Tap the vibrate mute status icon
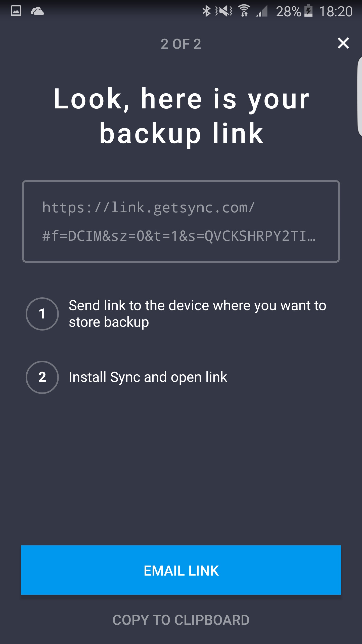Image resolution: width=362 pixels, height=644 pixels. tap(224, 11)
